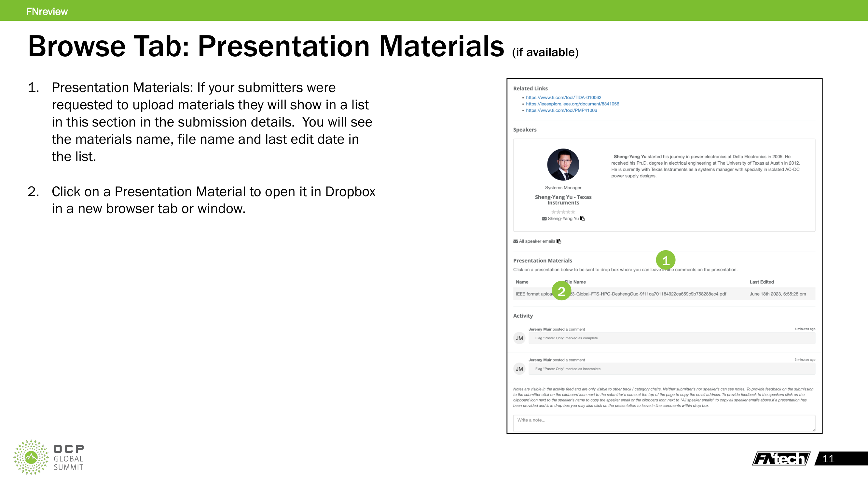The image size is (868, 488).
Task: Click the FNtech logo
Action: tap(781, 458)
